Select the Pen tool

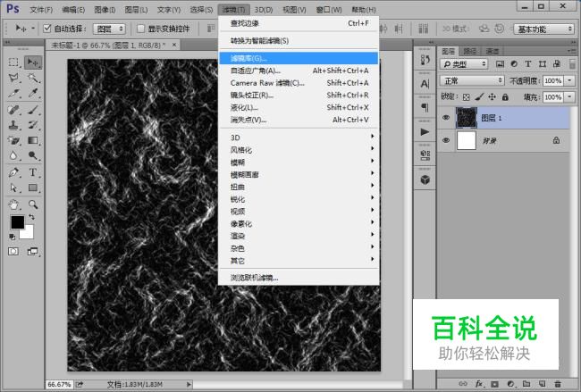(13, 172)
